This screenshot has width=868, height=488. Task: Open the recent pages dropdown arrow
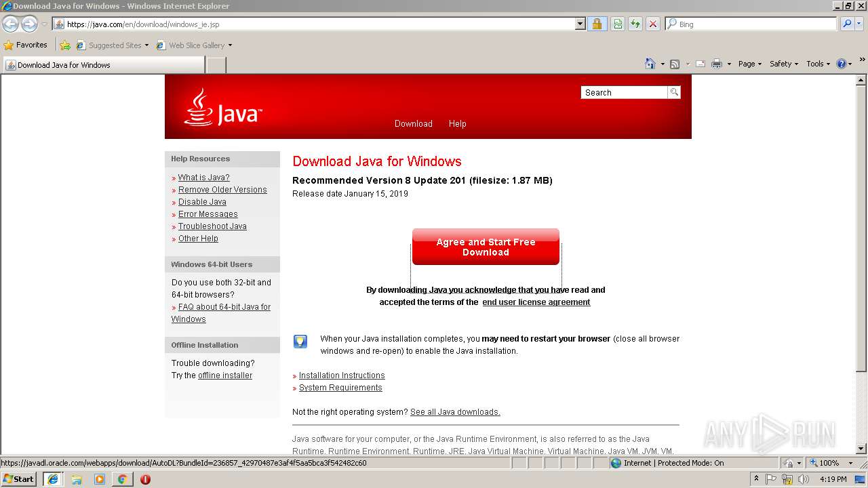click(x=44, y=24)
